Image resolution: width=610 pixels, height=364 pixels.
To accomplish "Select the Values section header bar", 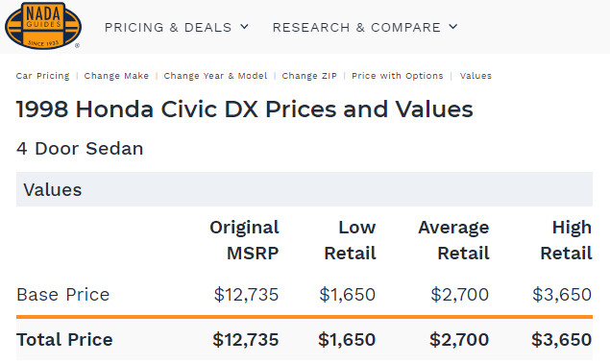I will [305, 189].
